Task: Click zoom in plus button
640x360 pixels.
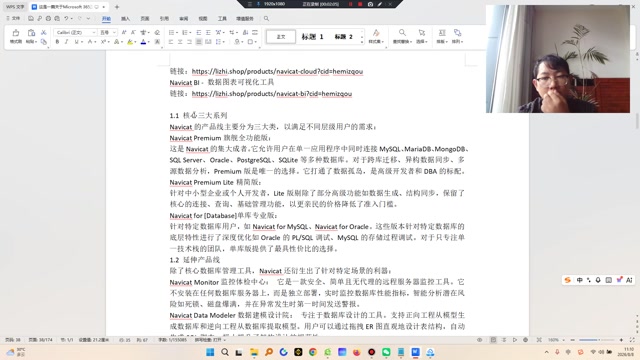Action: (x=621, y=340)
